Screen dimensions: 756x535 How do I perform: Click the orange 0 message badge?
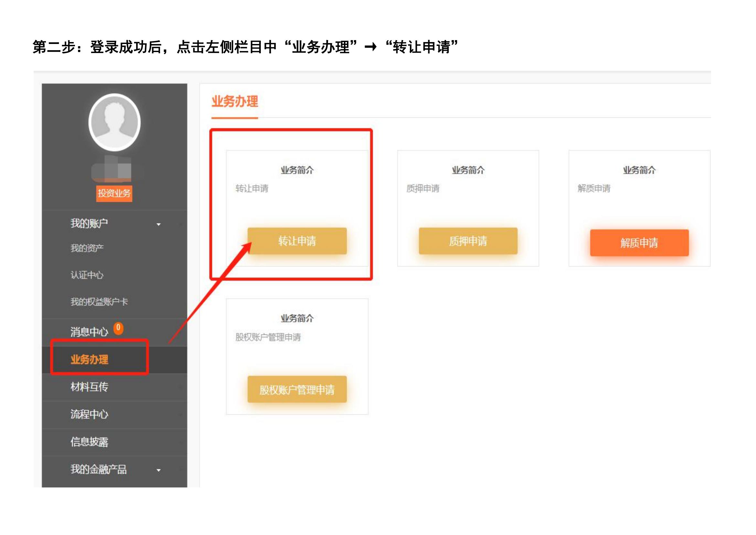pos(118,328)
